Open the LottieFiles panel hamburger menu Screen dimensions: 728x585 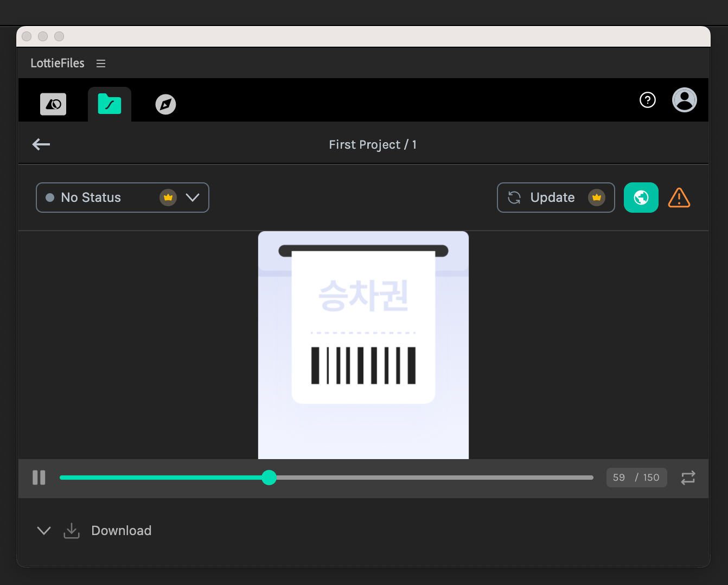101,63
